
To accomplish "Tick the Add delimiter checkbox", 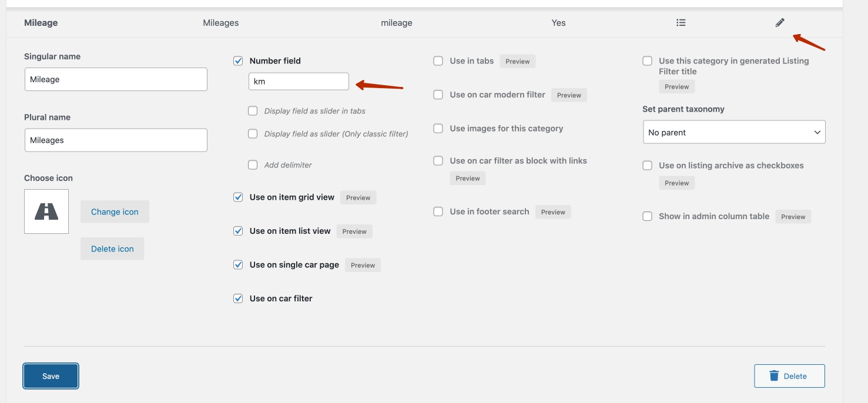I will tap(253, 165).
